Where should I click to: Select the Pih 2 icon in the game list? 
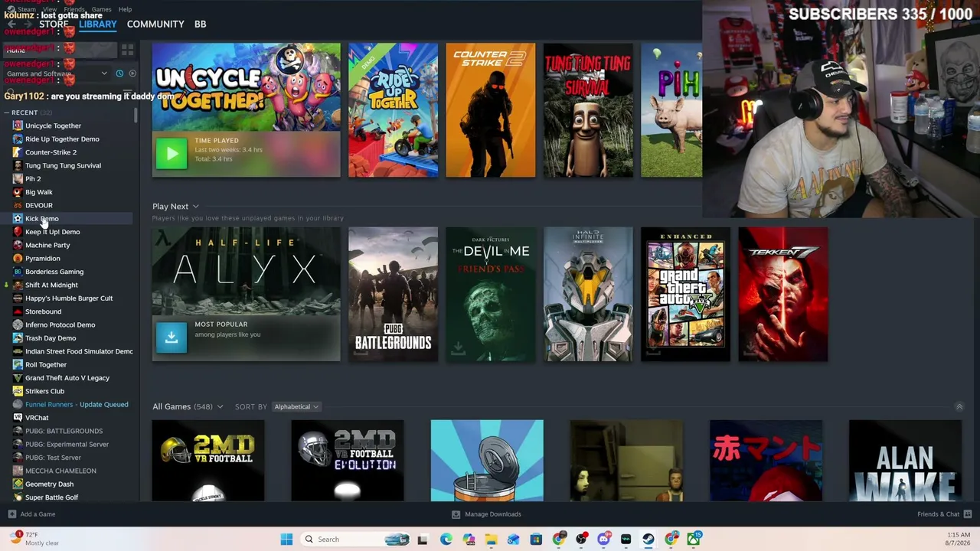tap(18, 178)
